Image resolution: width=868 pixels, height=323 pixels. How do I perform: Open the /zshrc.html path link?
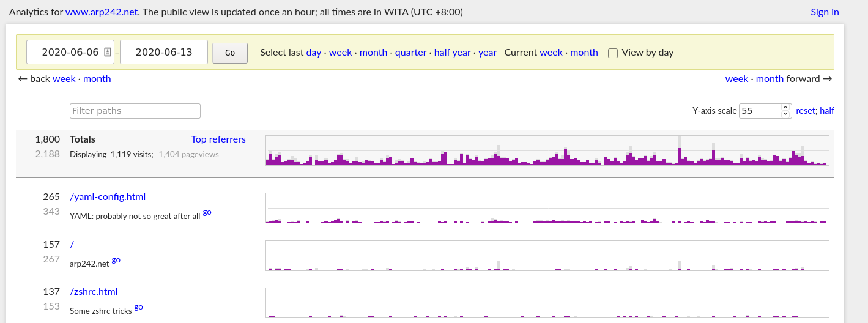click(x=94, y=292)
